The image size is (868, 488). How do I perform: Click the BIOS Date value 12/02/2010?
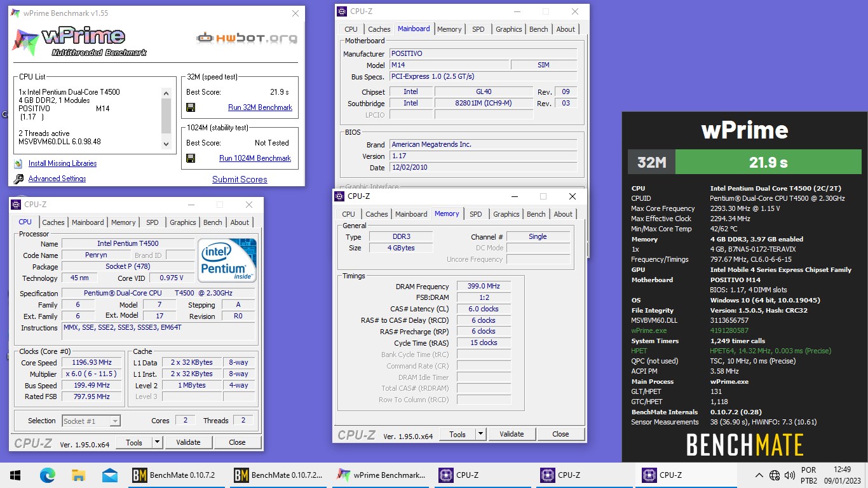(483, 168)
